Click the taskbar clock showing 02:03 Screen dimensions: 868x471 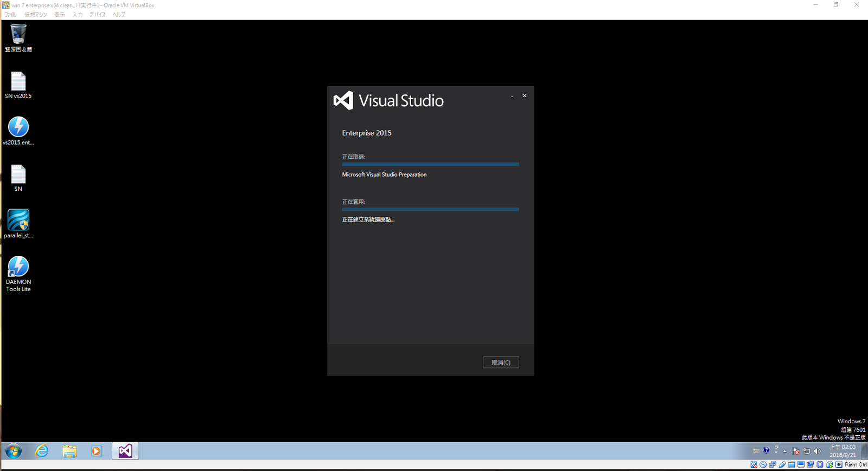[x=843, y=451]
